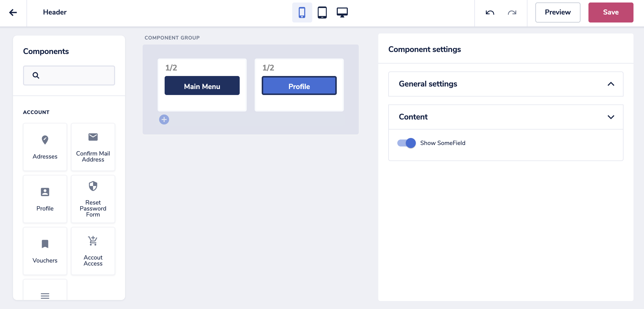
Task: Select the Profile block in group
Action: (x=299, y=85)
